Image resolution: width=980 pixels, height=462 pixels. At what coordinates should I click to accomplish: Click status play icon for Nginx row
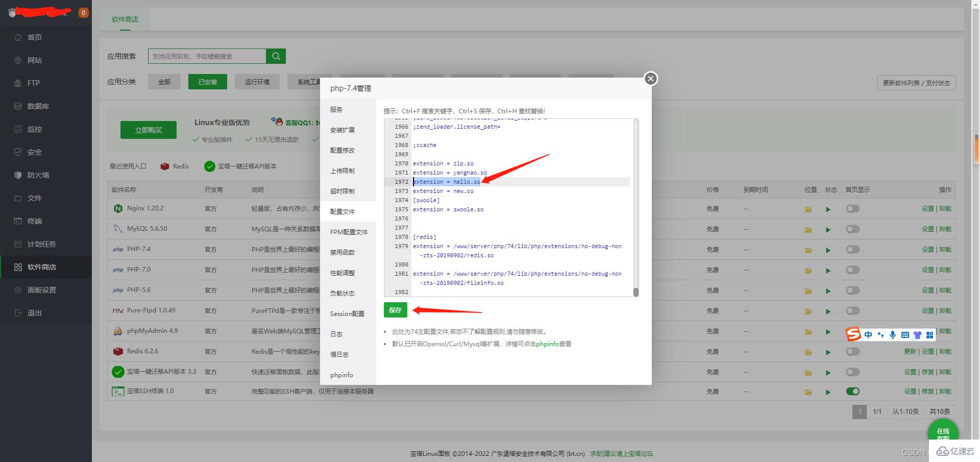[828, 209]
